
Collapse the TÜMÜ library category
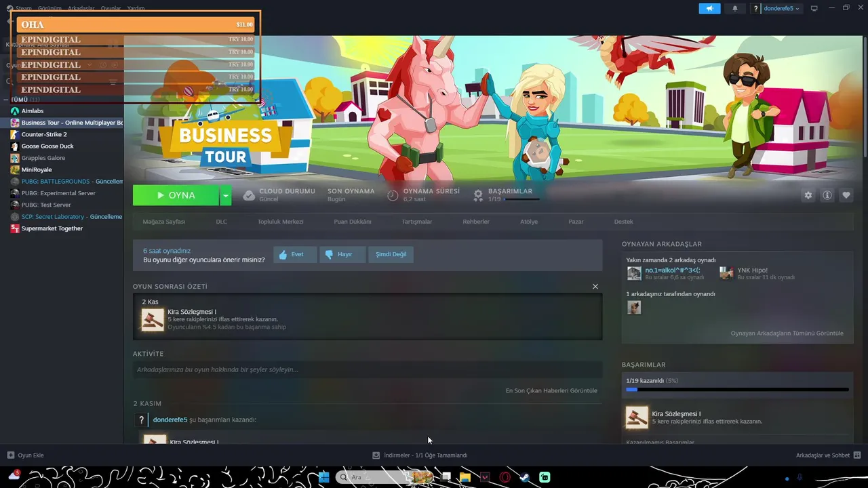coord(6,100)
